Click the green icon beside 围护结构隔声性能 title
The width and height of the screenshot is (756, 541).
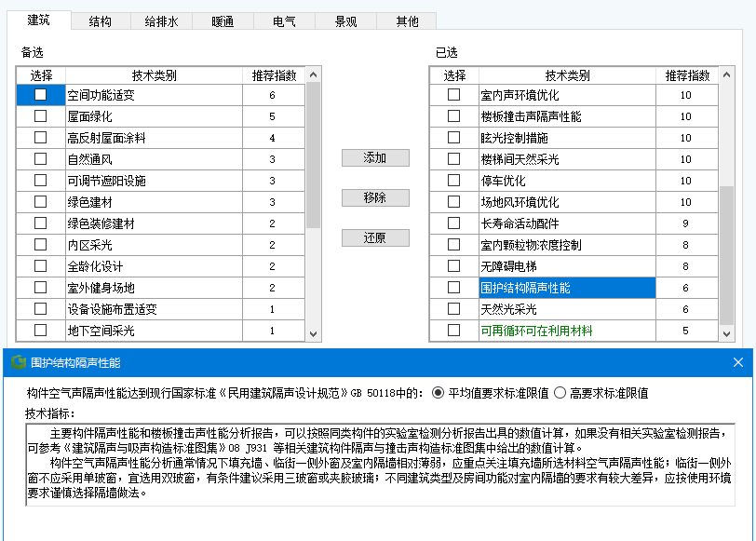[20, 363]
